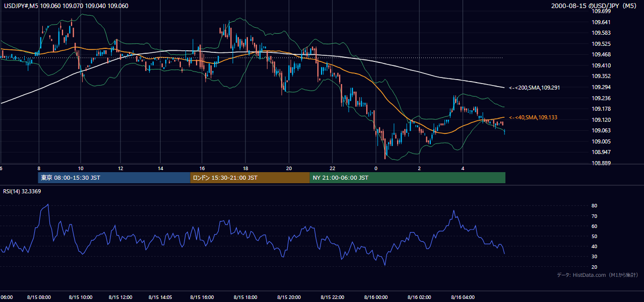Click hour mark 18 on price chart axis
This screenshot has width=644, height=302.
coord(245,168)
